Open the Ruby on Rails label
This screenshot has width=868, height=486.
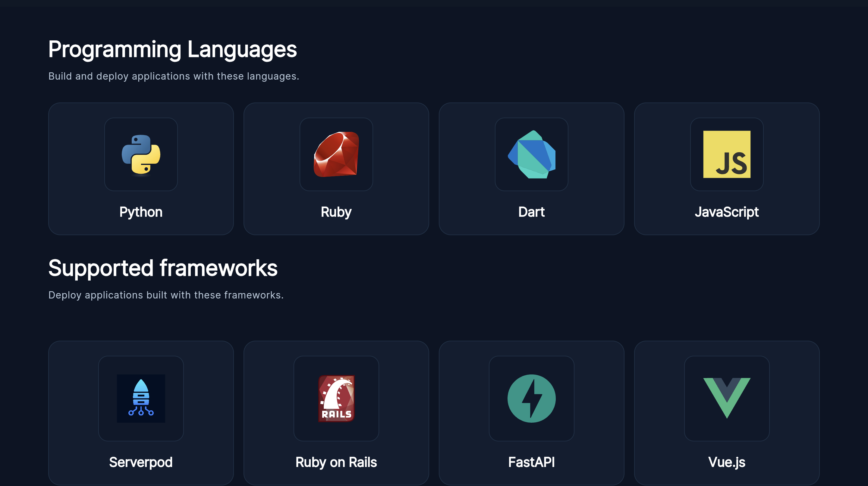point(336,462)
